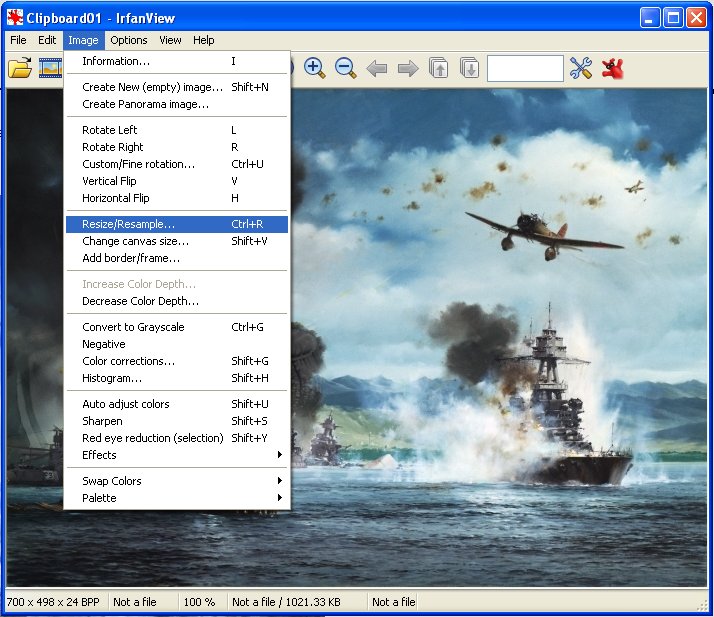Choose Rotate Right
Screen dimensions: 714x617
click(177, 147)
